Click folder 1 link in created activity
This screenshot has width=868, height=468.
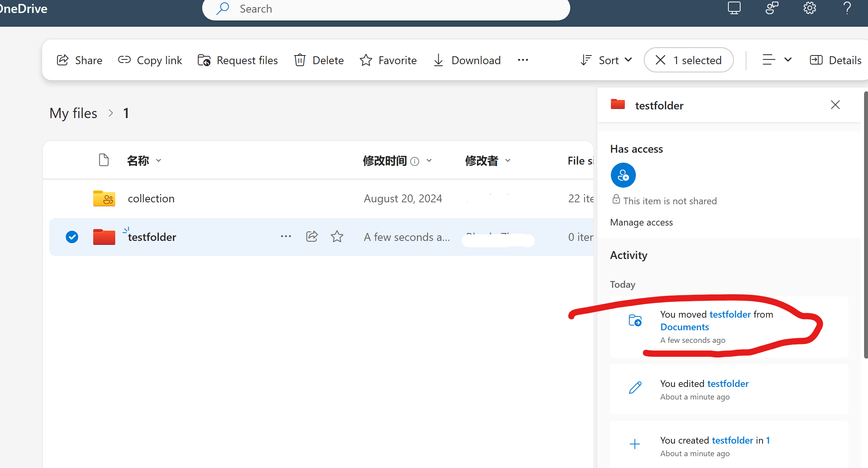[x=768, y=440]
